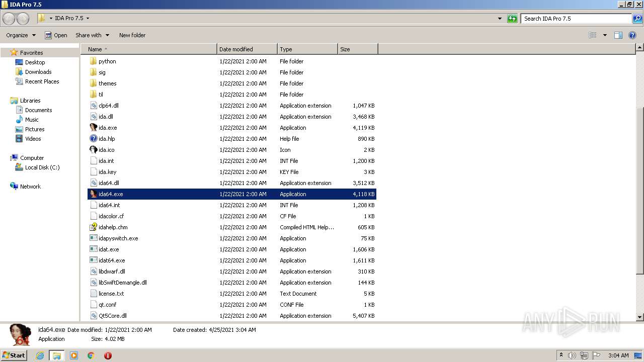
Task: Click the ida.exe application icon
Action: click(93, 128)
